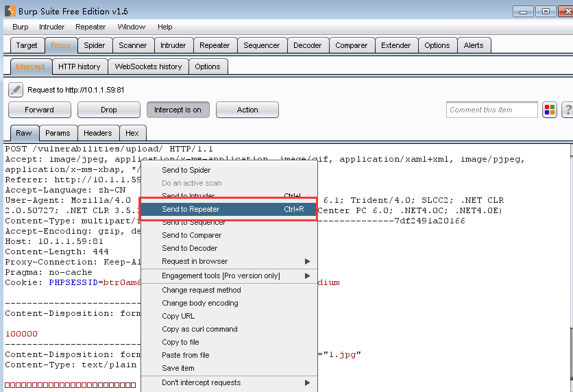Open the Proxy Options sub-tab
This screenshot has height=392, width=573.
coord(208,66)
